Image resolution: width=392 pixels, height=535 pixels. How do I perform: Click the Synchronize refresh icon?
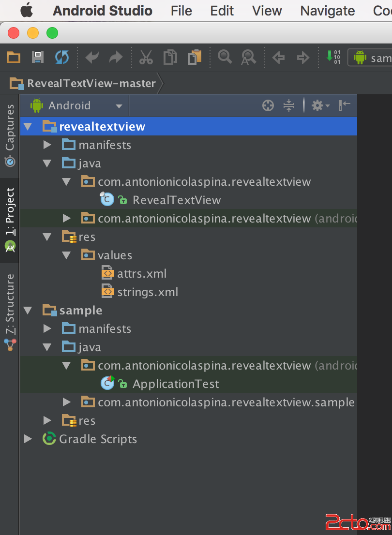[x=62, y=57]
